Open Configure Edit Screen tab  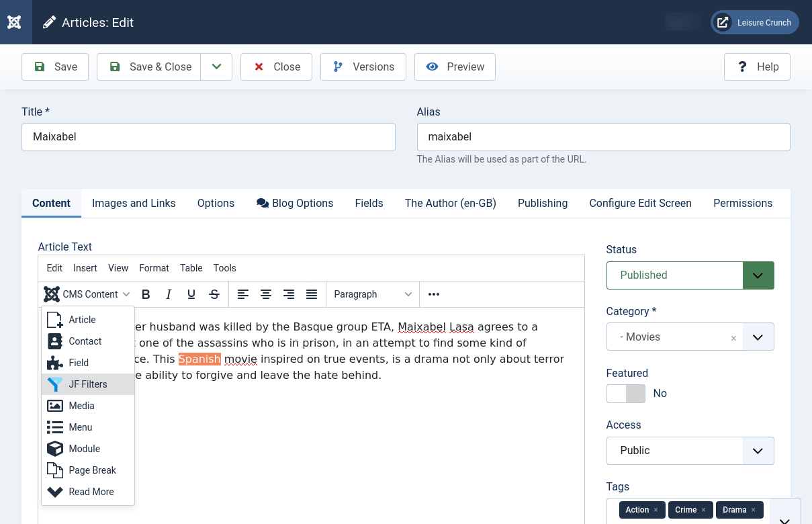point(640,203)
